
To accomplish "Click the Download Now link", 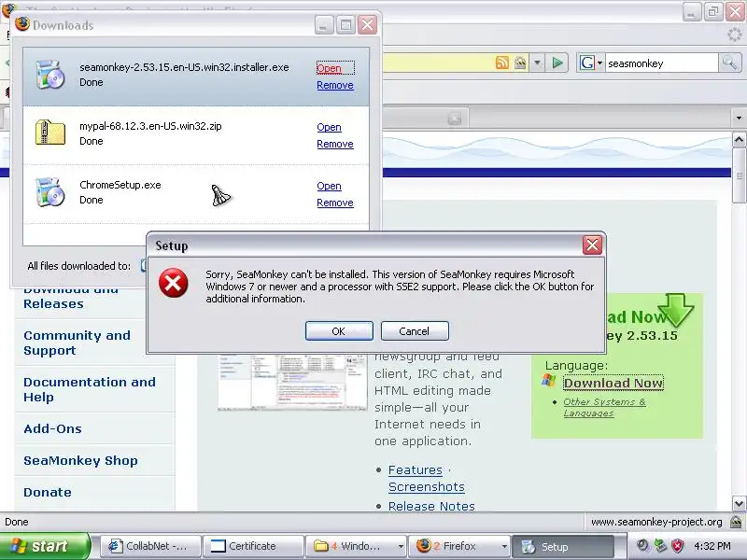I will [613, 383].
